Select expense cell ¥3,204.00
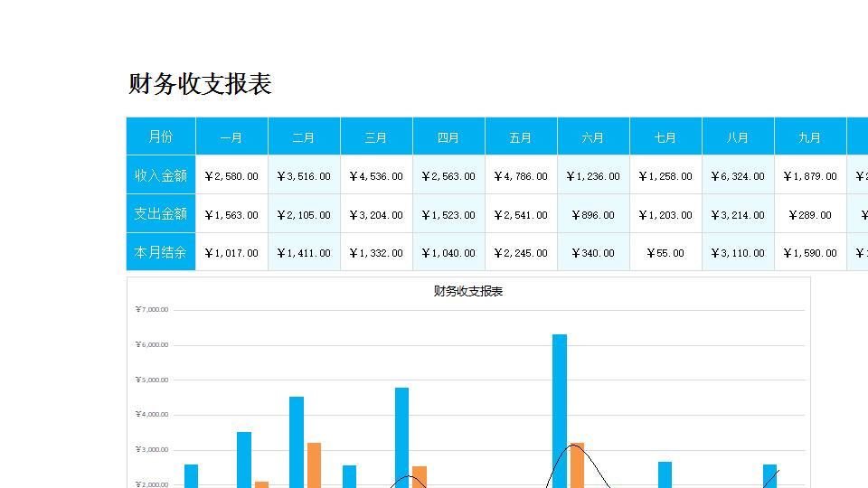 tap(376, 213)
